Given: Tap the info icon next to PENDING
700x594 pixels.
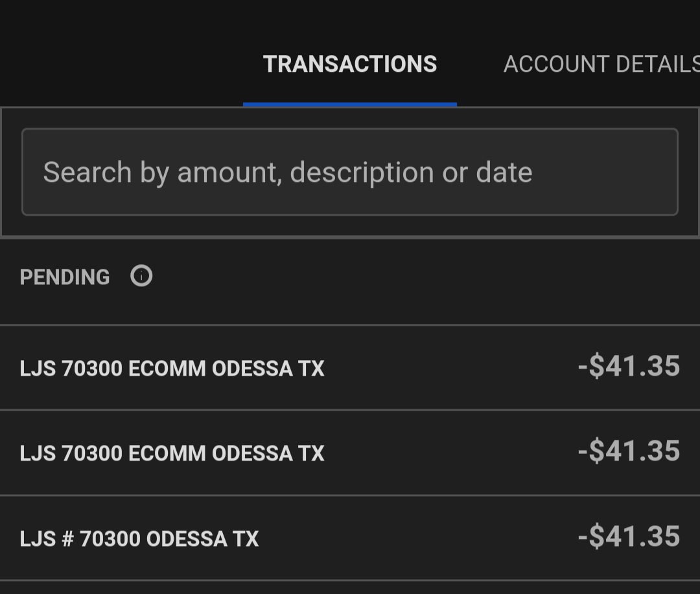Looking at the screenshot, I should click(141, 277).
